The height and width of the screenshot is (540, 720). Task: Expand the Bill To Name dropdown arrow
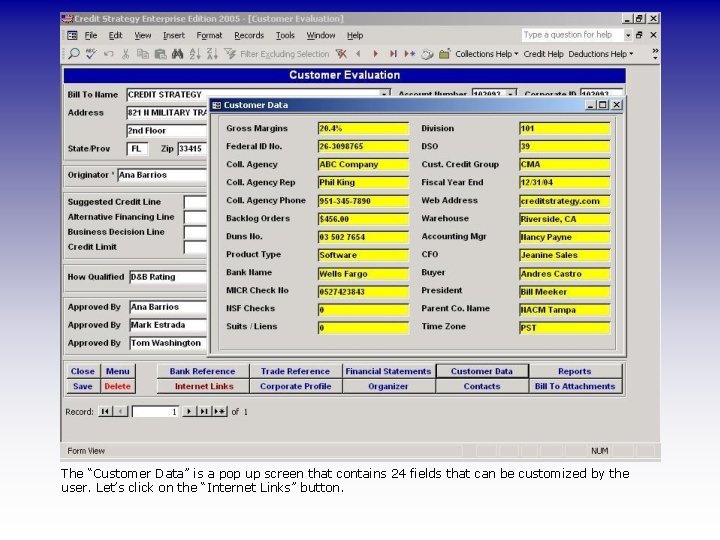tap(384, 94)
